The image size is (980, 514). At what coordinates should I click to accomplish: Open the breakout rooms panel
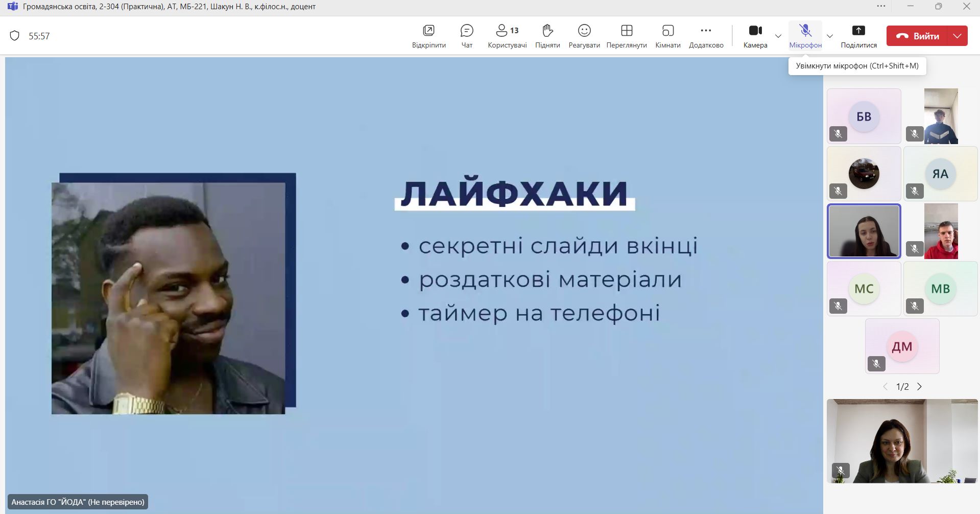668,36
